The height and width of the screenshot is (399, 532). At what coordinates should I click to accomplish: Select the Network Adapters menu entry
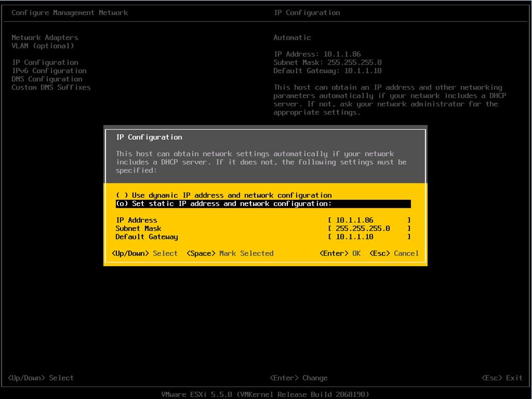point(45,38)
